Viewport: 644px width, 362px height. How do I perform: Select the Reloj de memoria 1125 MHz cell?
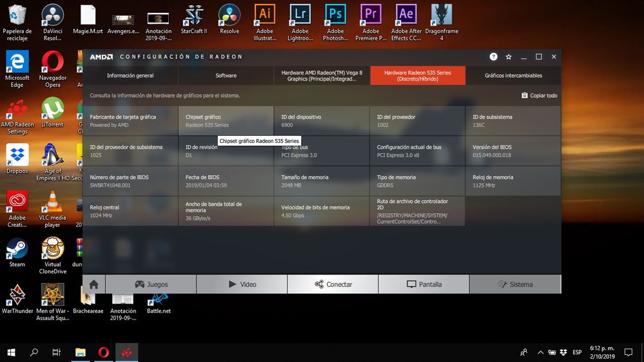(513, 181)
